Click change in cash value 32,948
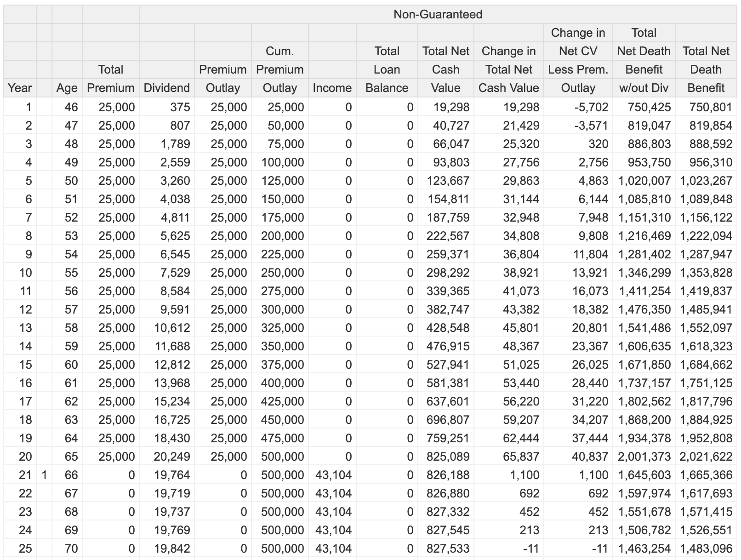 (x=509, y=217)
